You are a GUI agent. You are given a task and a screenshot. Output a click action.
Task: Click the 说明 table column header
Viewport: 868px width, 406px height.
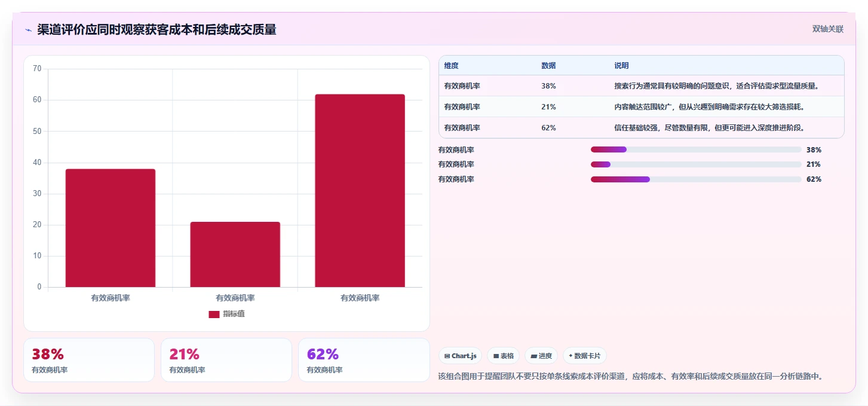621,66
